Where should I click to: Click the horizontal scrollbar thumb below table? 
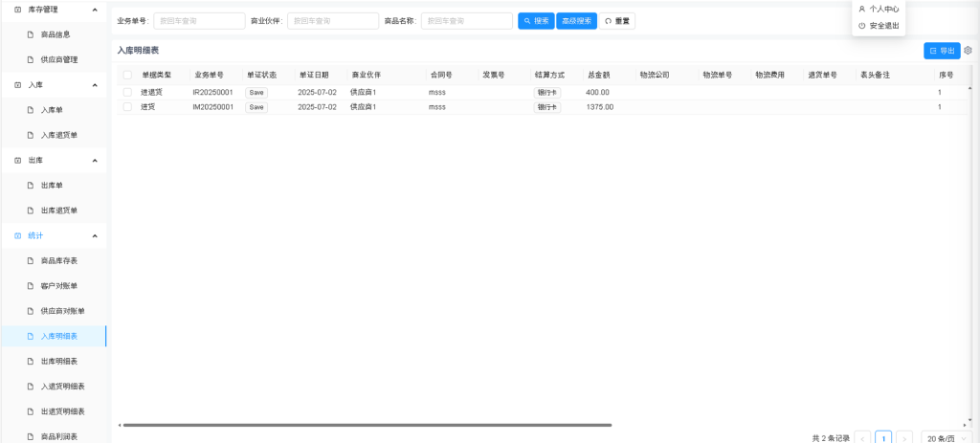coord(367,425)
